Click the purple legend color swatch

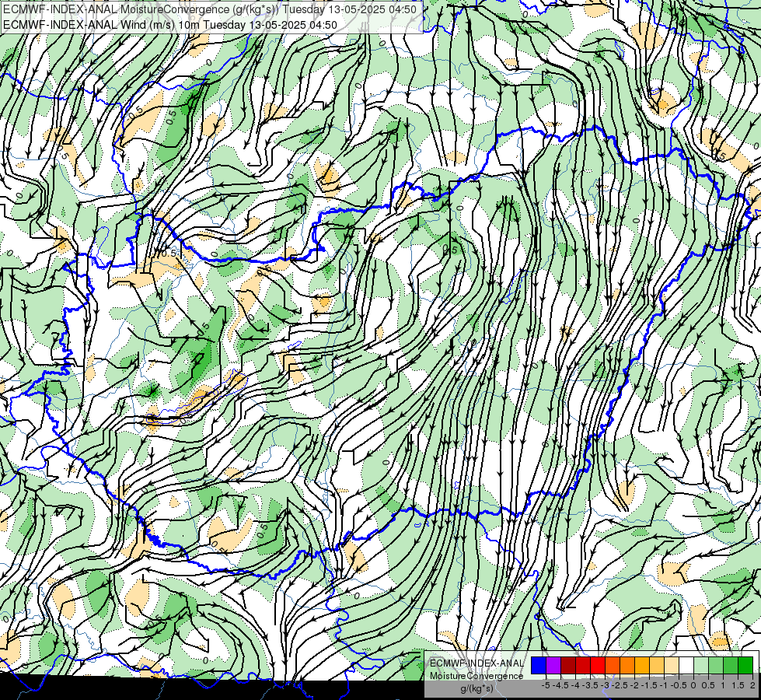pos(553,666)
